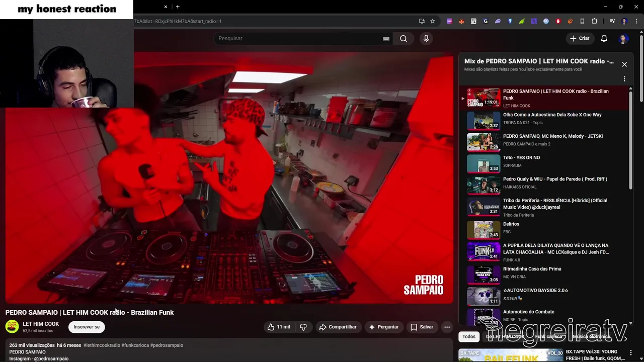Open the YouTube account avatar menu
Screen dimensions: 644x362
pyautogui.click(x=623, y=39)
